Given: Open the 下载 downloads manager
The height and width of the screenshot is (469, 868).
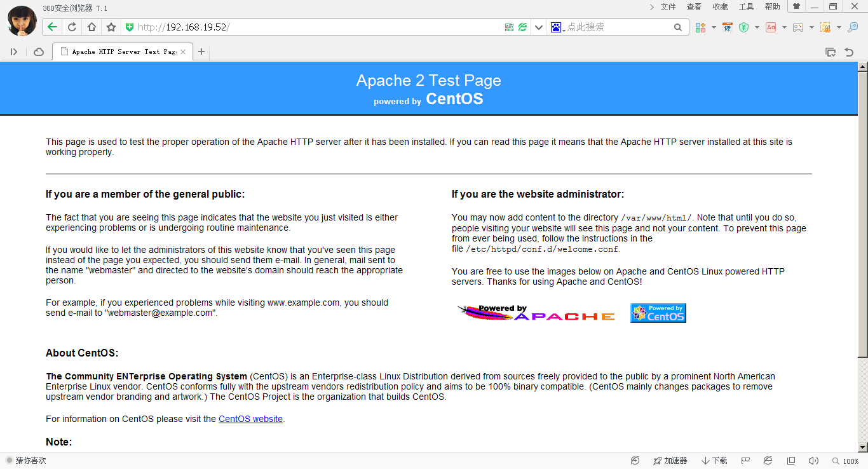Looking at the screenshot, I should (x=714, y=461).
